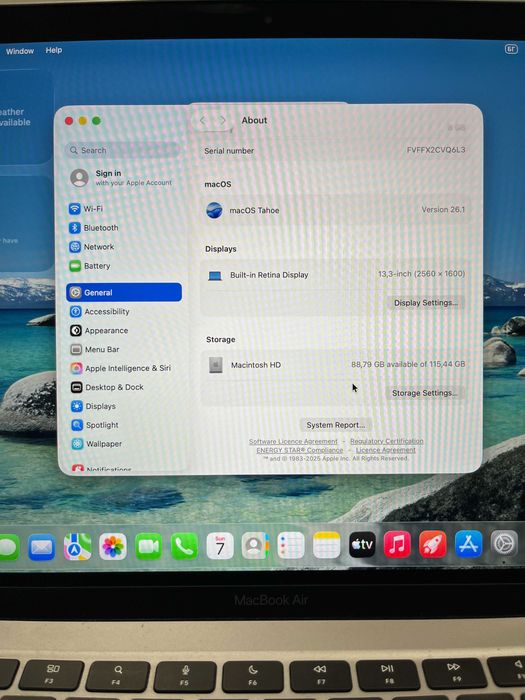525x700 pixels.
Task: Open Spotlight settings in sidebar
Action: 95,425
